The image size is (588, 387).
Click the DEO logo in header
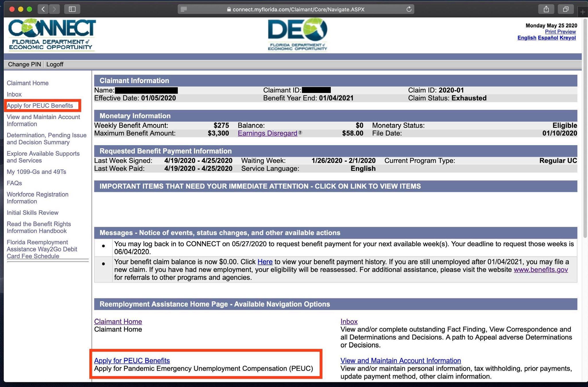pyautogui.click(x=297, y=34)
